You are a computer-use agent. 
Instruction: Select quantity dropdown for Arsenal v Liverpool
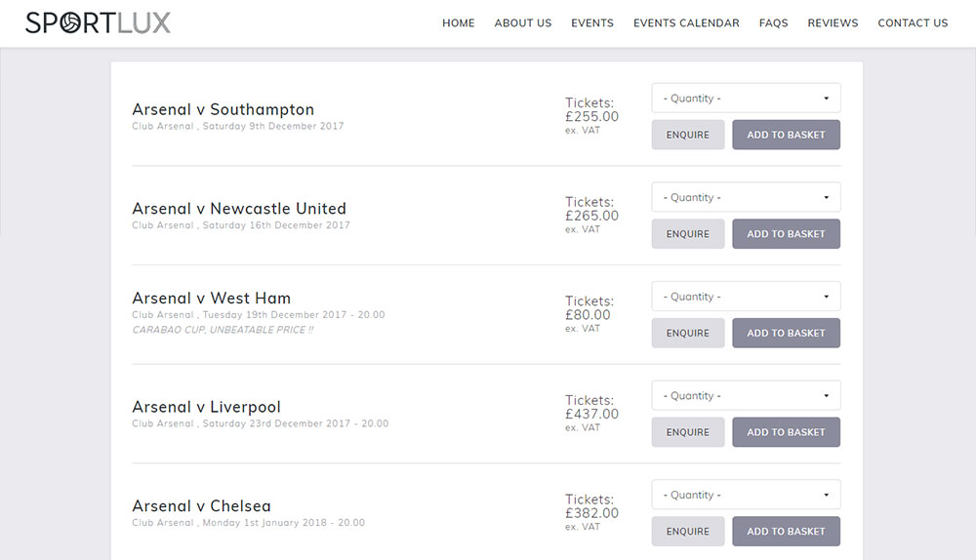[746, 396]
